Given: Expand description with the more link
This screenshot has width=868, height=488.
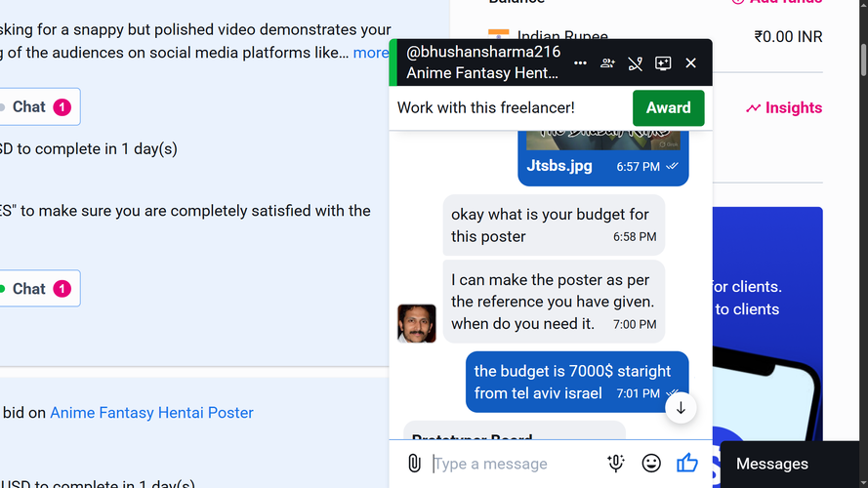Looking at the screenshot, I should pos(371,53).
